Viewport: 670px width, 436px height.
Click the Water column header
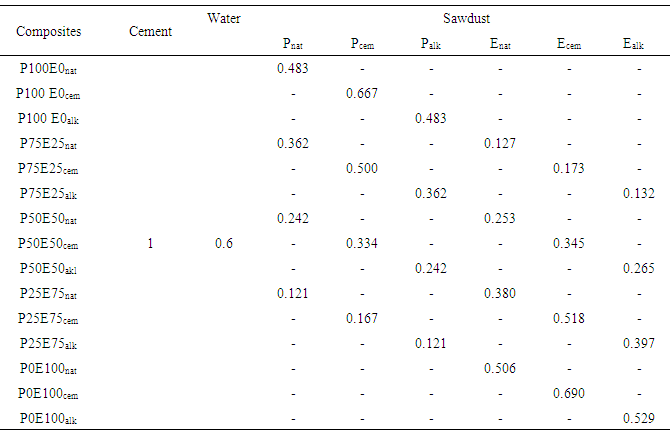223,19
